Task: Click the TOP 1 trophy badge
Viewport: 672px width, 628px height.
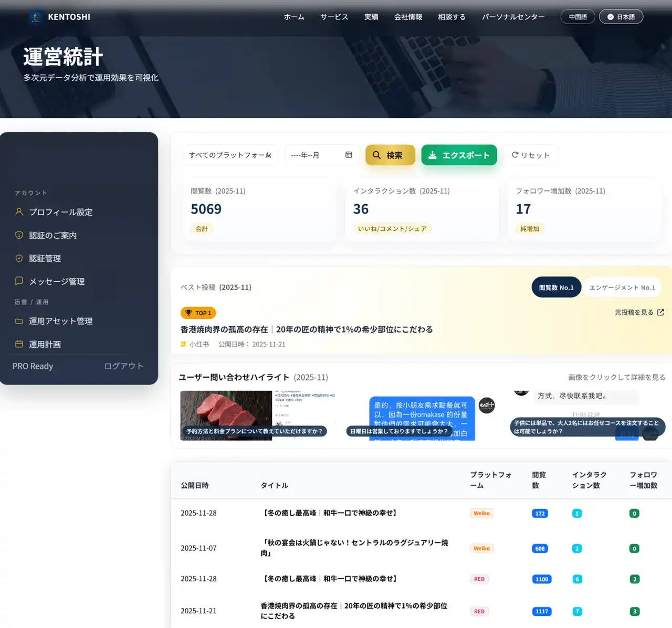Action: (198, 313)
